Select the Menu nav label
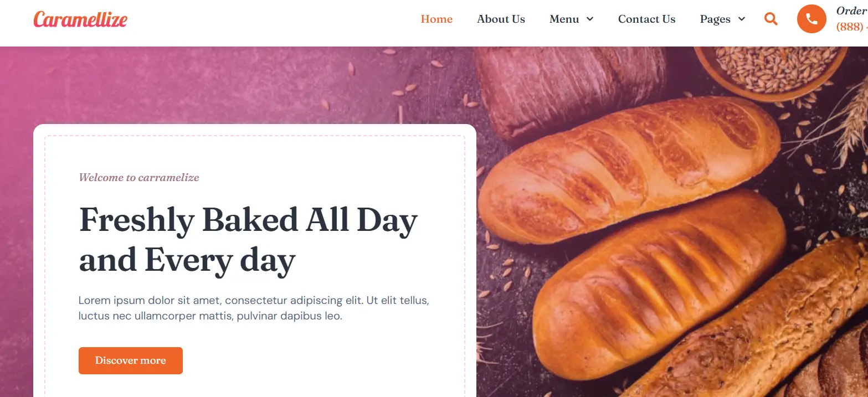This screenshot has height=397, width=868. pyautogui.click(x=564, y=19)
